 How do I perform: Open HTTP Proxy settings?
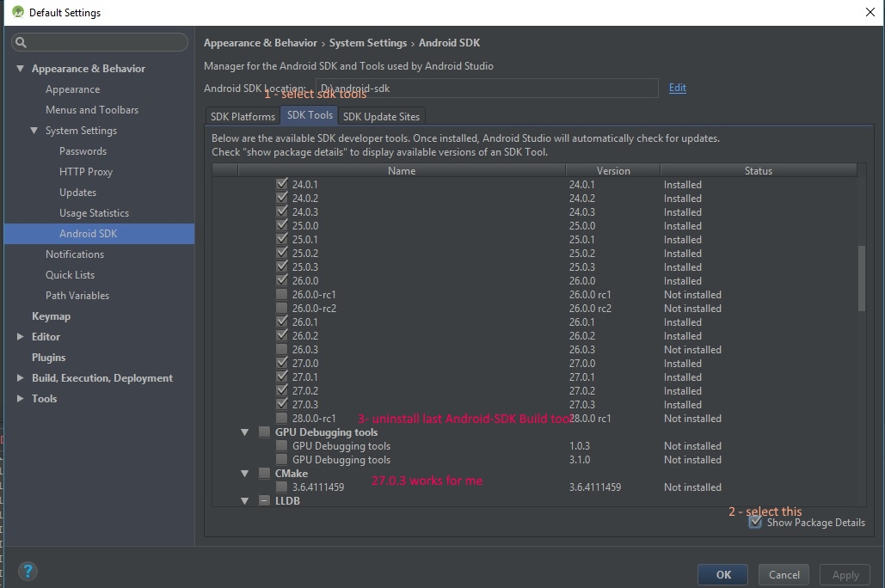pyautogui.click(x=86, y=172)
